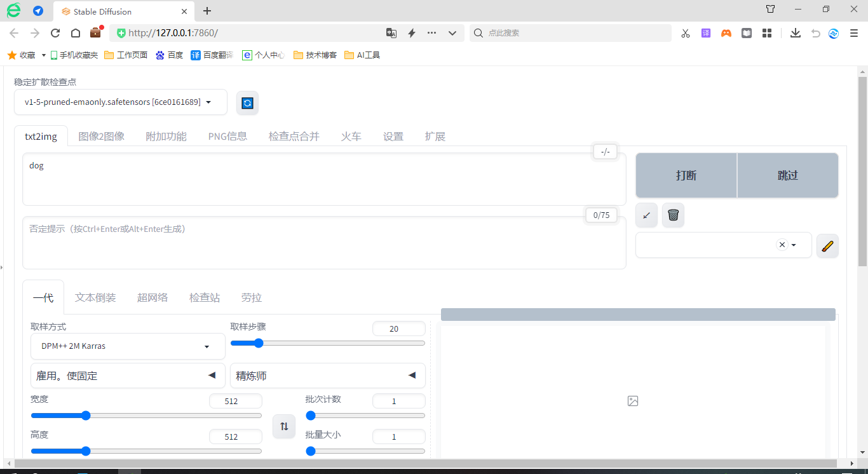Click the green e browser logo
Screen dimensions: 868x474
[13, 10]
